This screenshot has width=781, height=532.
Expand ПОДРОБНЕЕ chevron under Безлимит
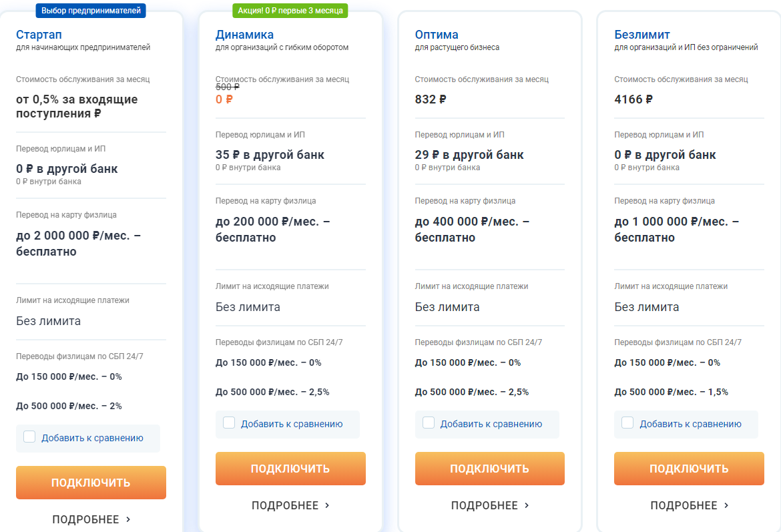tap(726, 505)
